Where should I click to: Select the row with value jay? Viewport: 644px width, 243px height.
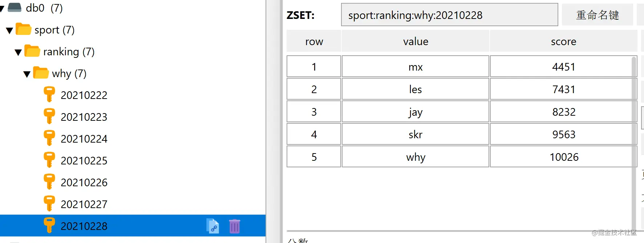click(x=415, y=112)
